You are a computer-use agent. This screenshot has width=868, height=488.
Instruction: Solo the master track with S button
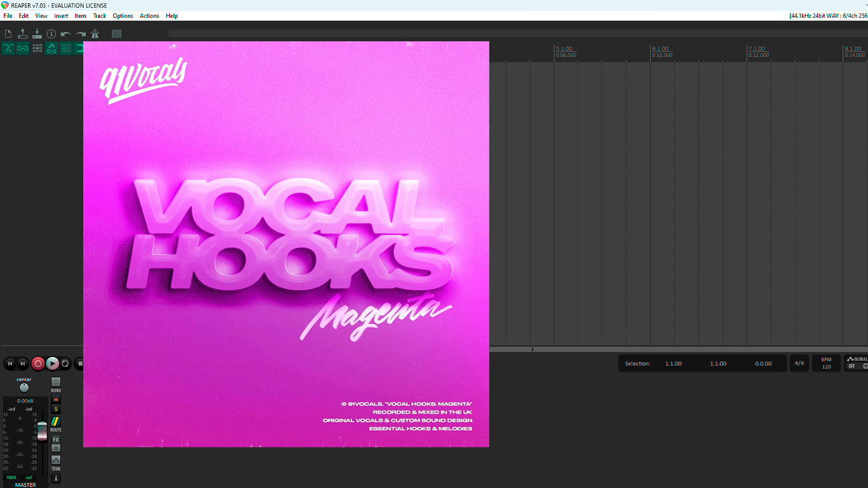tap(56, 409)
